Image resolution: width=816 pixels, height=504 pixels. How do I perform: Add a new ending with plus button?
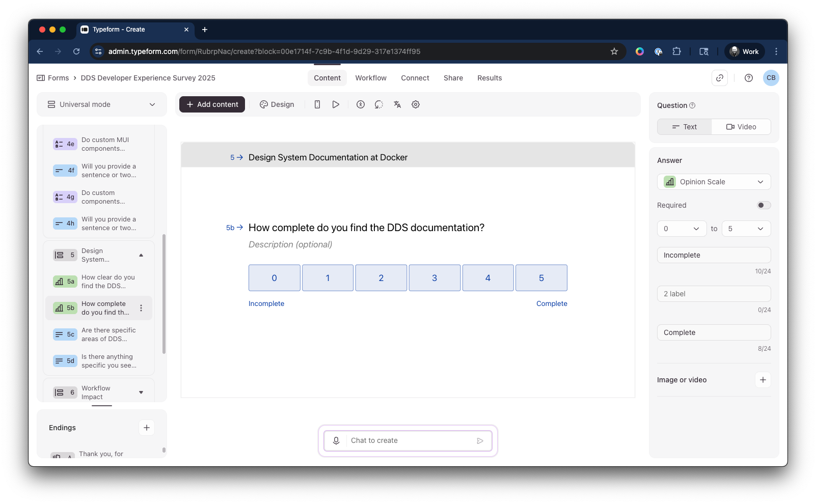pyautogui.click(x=147, y=428)
